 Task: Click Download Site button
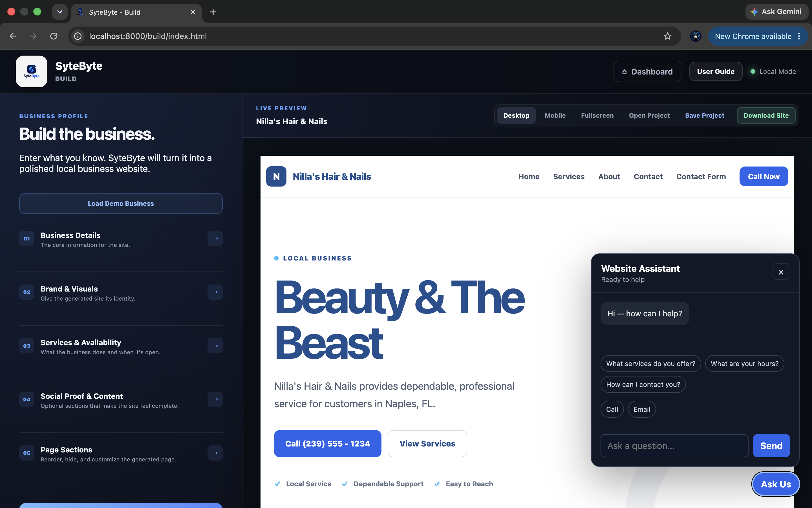coord(766,116)
